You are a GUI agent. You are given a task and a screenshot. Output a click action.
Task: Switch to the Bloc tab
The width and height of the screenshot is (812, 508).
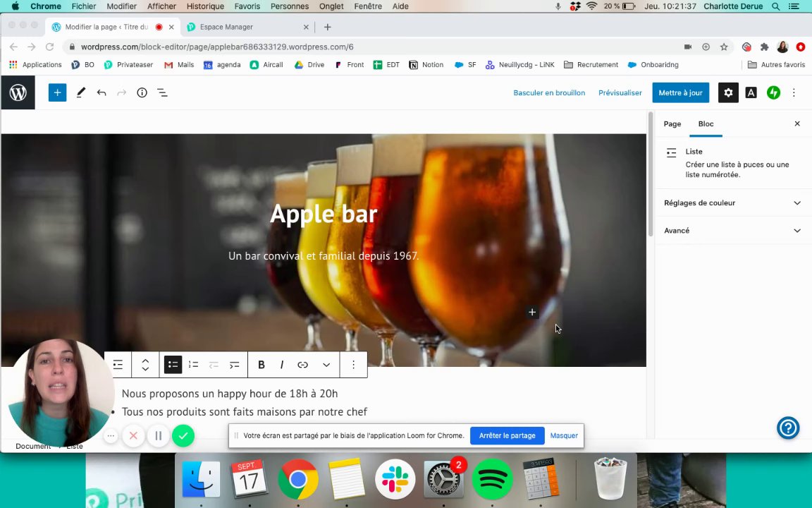[706, 124]
